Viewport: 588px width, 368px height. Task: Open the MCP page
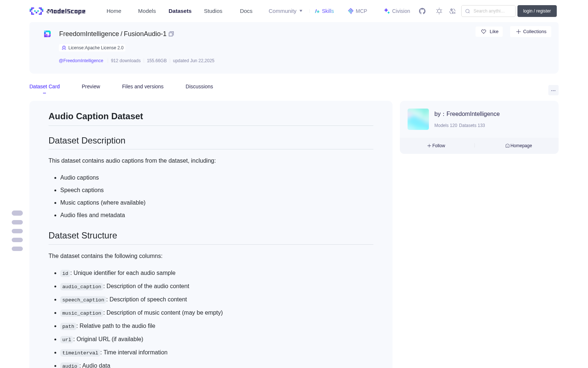point(358,11)
